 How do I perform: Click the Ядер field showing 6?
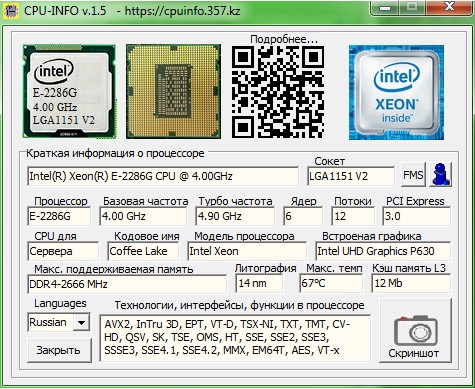click(x=303, y=217)
